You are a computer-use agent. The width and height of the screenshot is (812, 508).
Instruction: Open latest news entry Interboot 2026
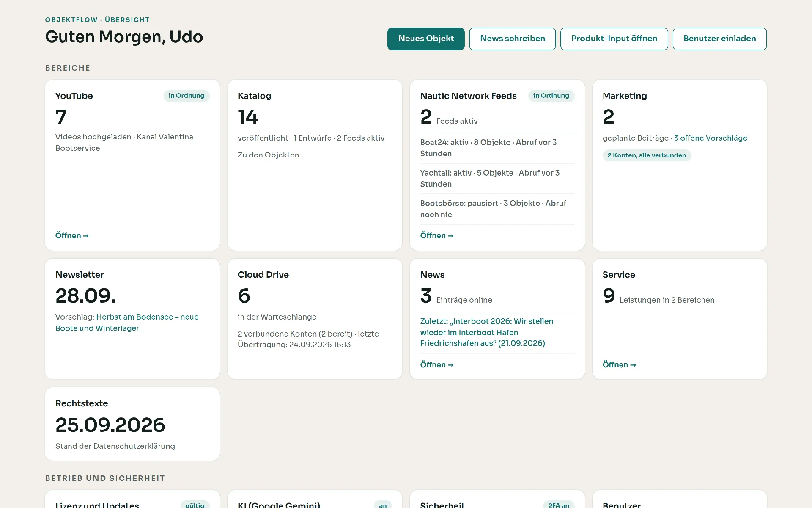tap(486, 332)
